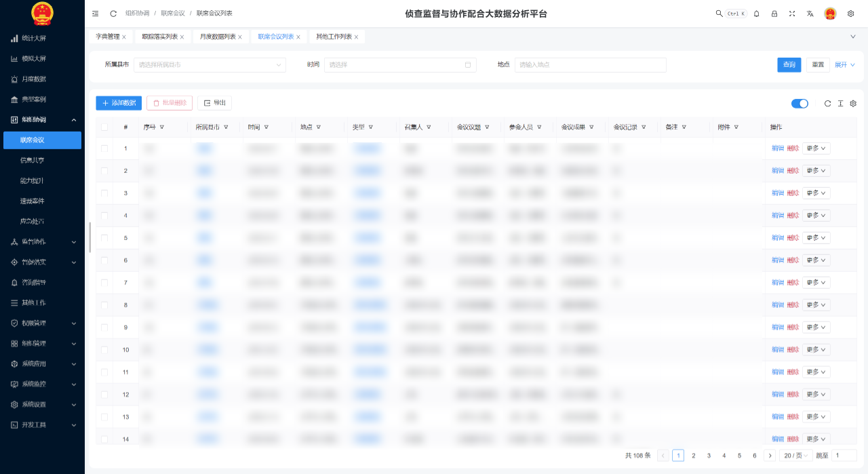Collapse the sidebar using the menu fold icon

[x=96, y=14]
